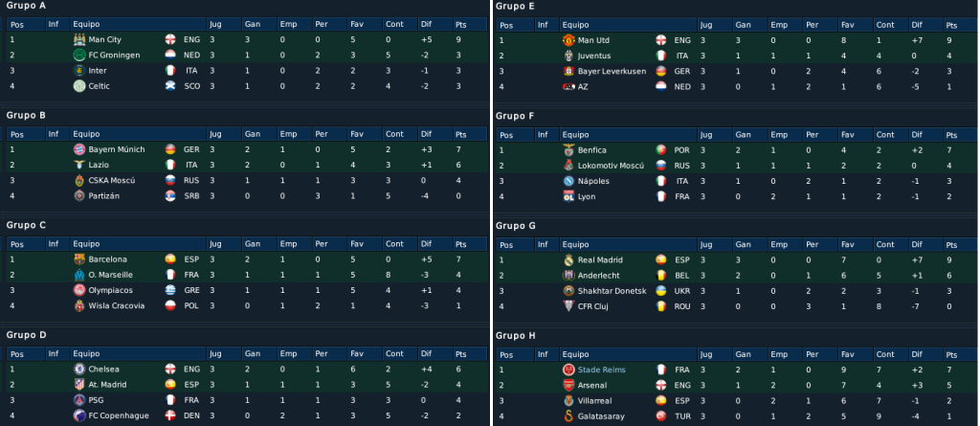The width and height of the screenshot is (980, 426).
Task: Sort Grupo E by Equipo header
Action: click(x=628, y=25)
